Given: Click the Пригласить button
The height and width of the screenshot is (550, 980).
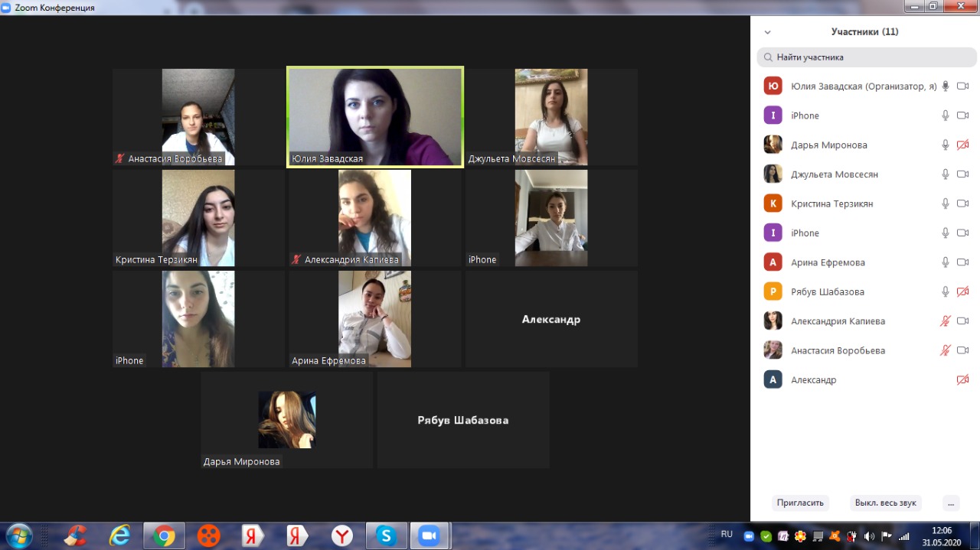Looking at the screenshot, I should [x=800, y=503].
